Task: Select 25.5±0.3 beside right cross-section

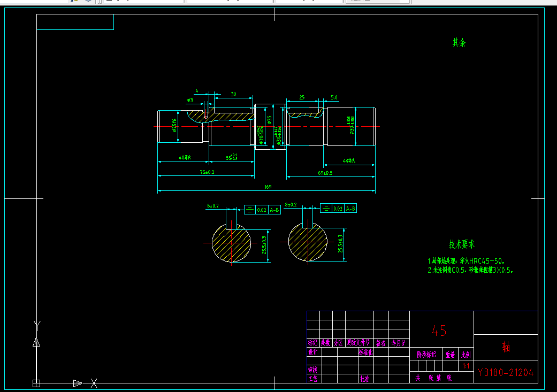Action: pos(340,243)
